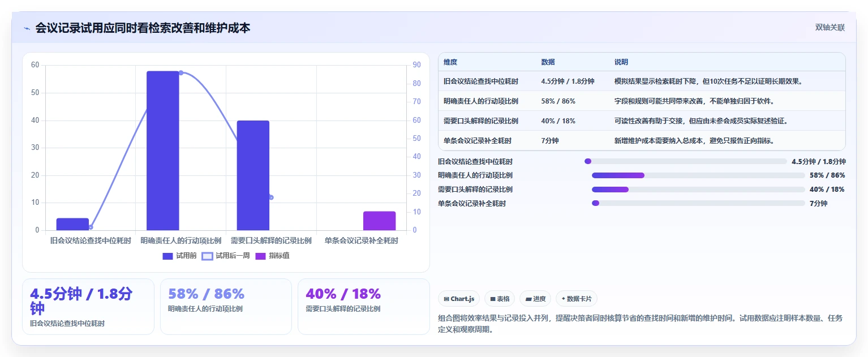Click the line point at the curve peak
868x357 pixels.
pos(181,72)
